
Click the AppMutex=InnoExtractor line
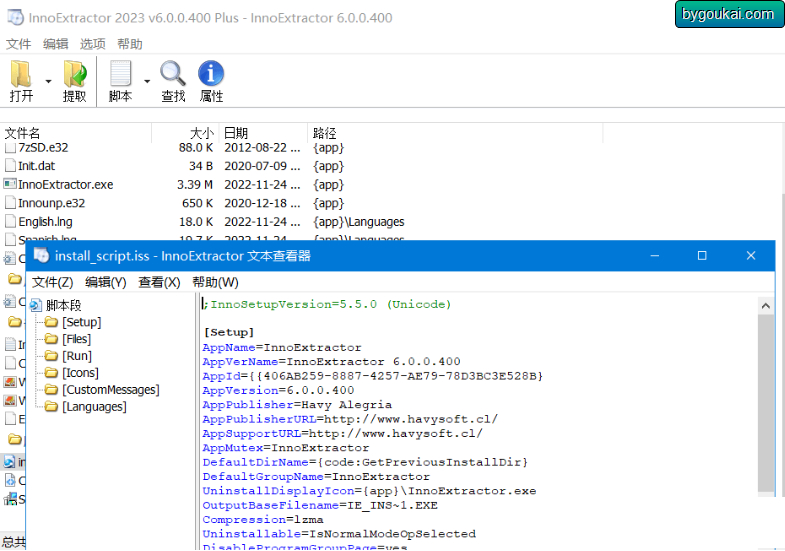pyautogui.click(x=285, y=447)
